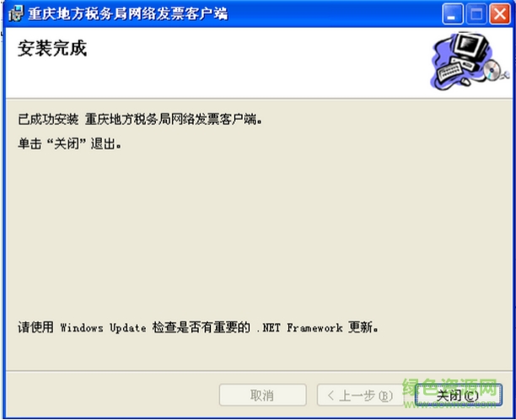Click the 已成功安装 message line

point(140,119)
